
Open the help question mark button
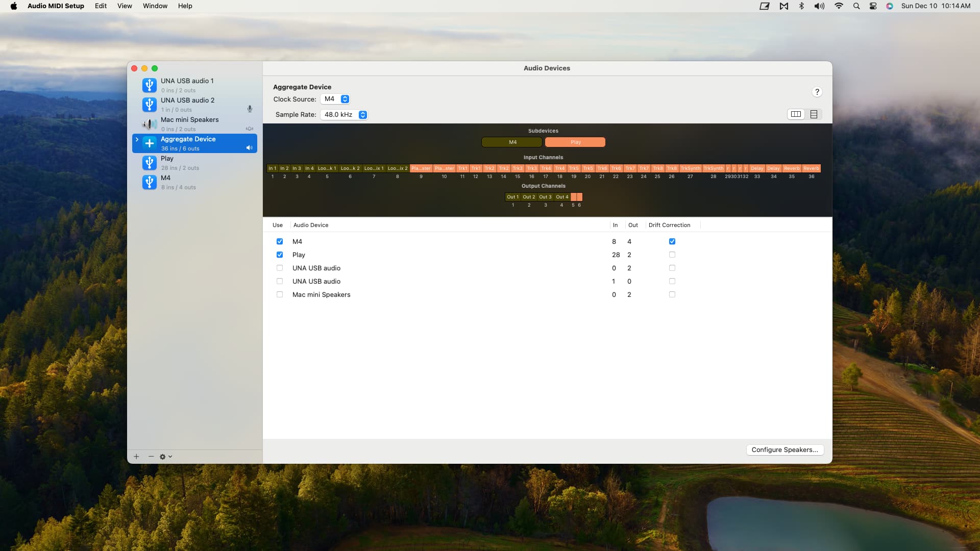(x=817, y=92)
